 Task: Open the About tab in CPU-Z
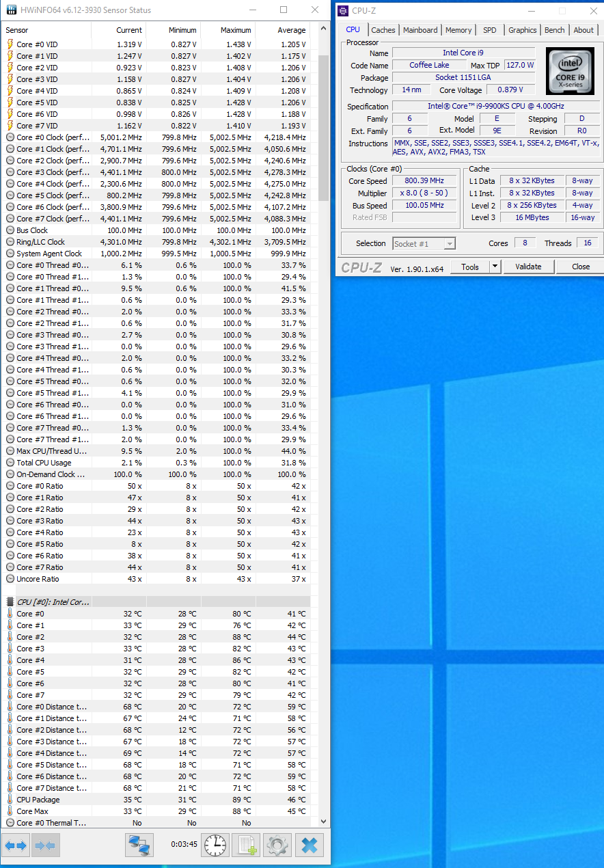(584, 30)
